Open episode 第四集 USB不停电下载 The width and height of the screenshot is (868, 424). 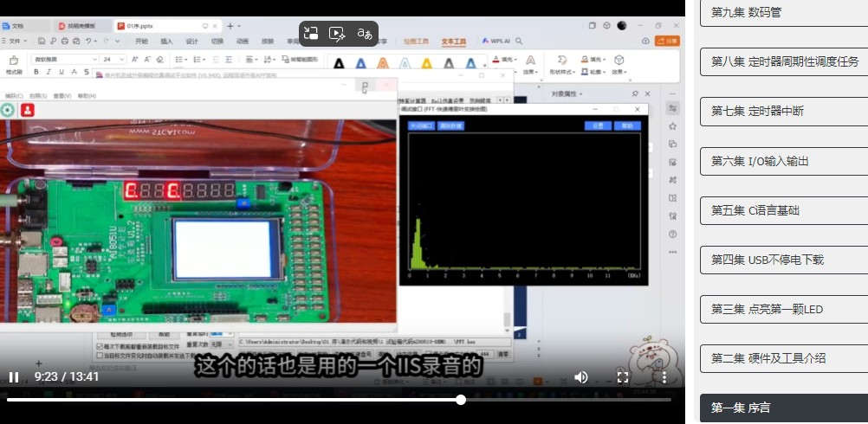785,260
